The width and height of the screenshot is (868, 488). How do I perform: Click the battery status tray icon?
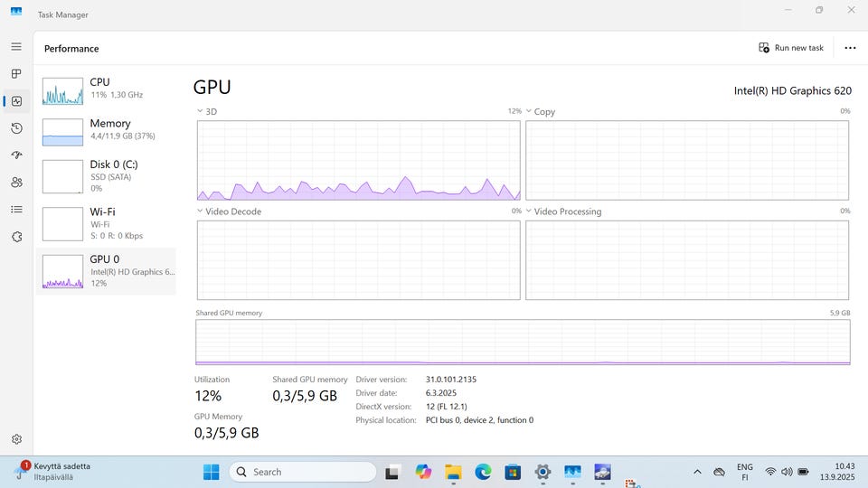coord(803,472)
